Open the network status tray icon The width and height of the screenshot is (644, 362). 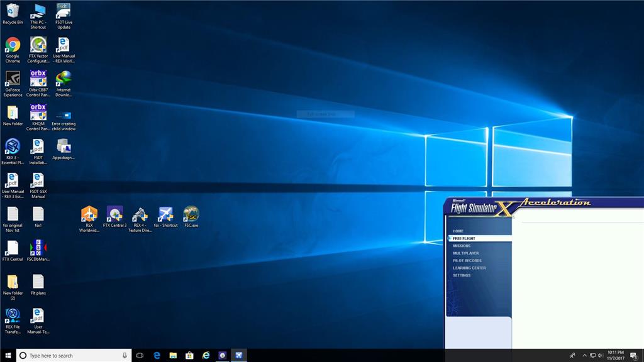(x=592, y=356)
